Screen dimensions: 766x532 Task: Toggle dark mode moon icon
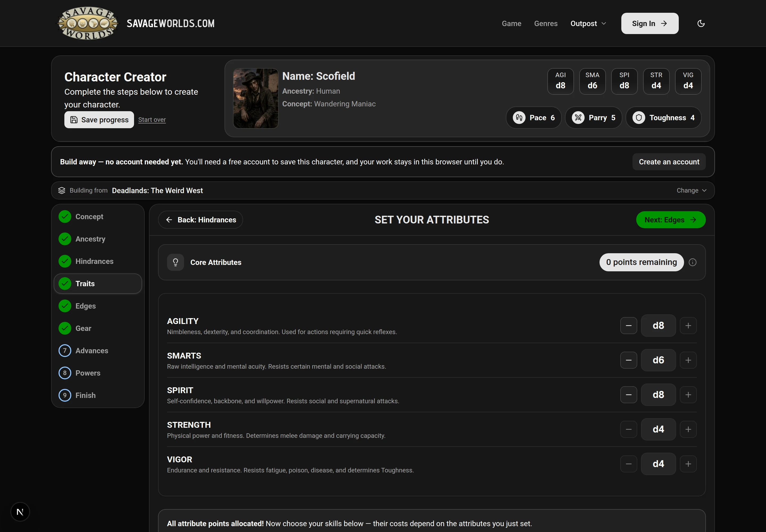(x=701, y=23)
